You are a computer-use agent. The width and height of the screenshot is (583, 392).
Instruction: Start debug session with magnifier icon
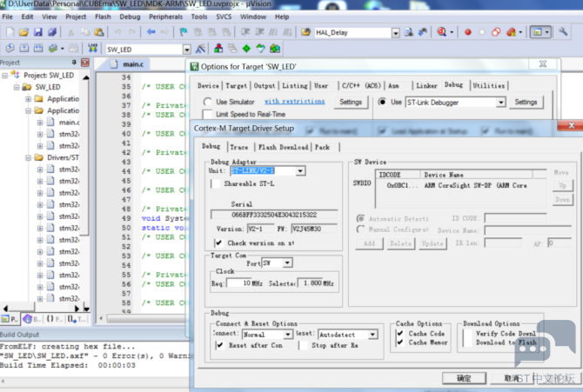tap(442, 32)
